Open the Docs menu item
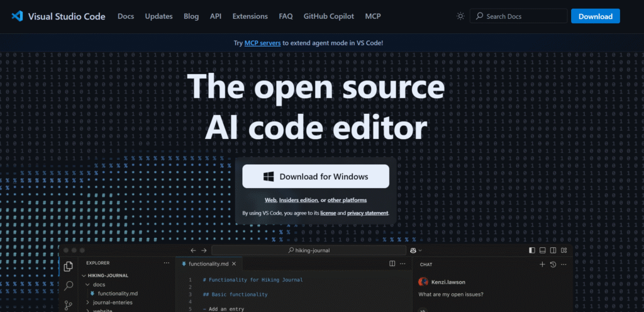644x312 pixels. 126,16
